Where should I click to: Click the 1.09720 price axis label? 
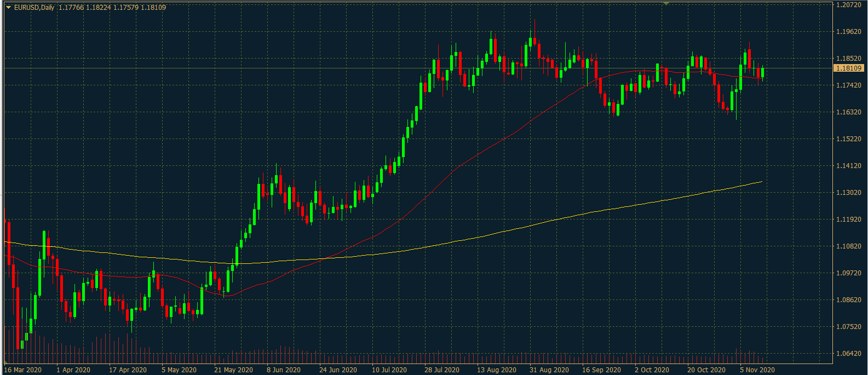point(849,273)
